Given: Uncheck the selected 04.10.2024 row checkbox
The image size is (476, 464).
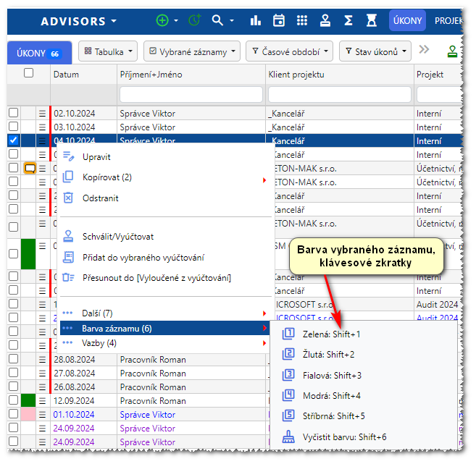Looking at the screenshot, I should point(13,140).
